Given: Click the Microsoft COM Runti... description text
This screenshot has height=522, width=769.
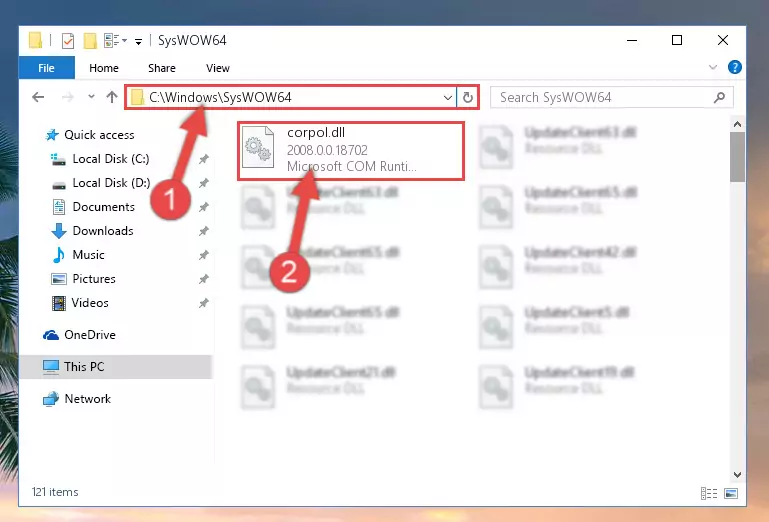Looking at the screenshot, I should (352, 166).
